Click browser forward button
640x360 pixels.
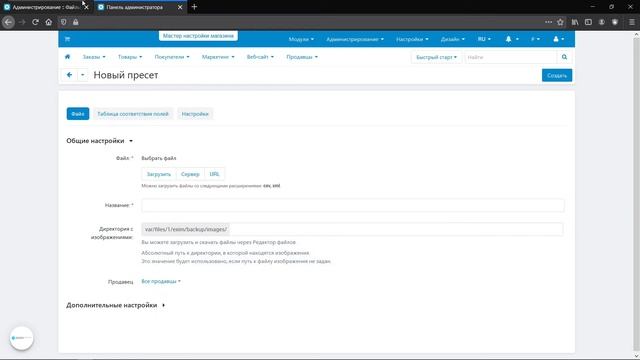[22, 22]
